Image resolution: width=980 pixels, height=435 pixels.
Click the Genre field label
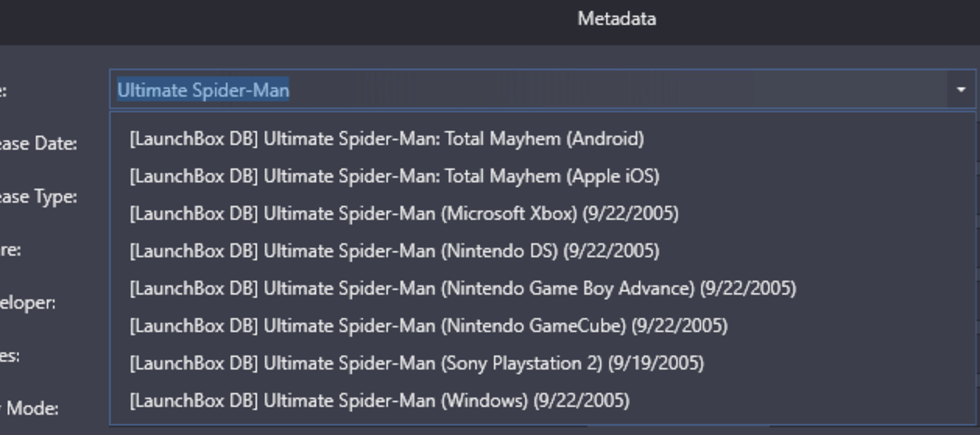11,249
